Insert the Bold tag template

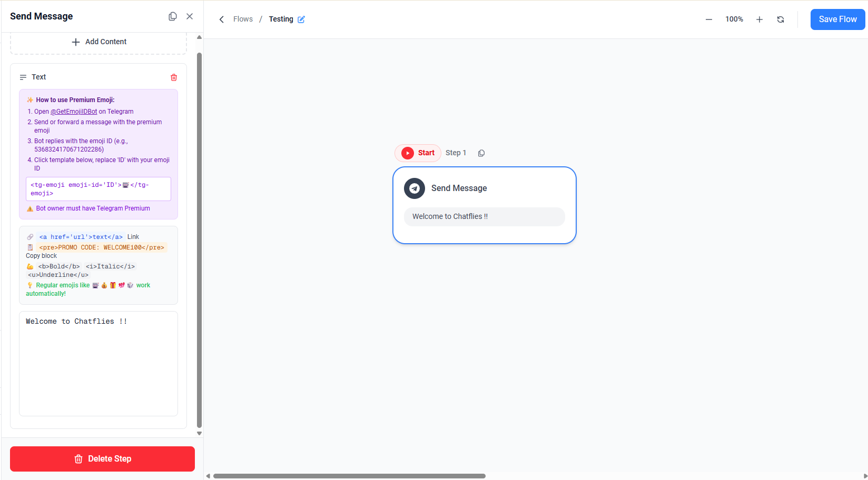(59, 266)
